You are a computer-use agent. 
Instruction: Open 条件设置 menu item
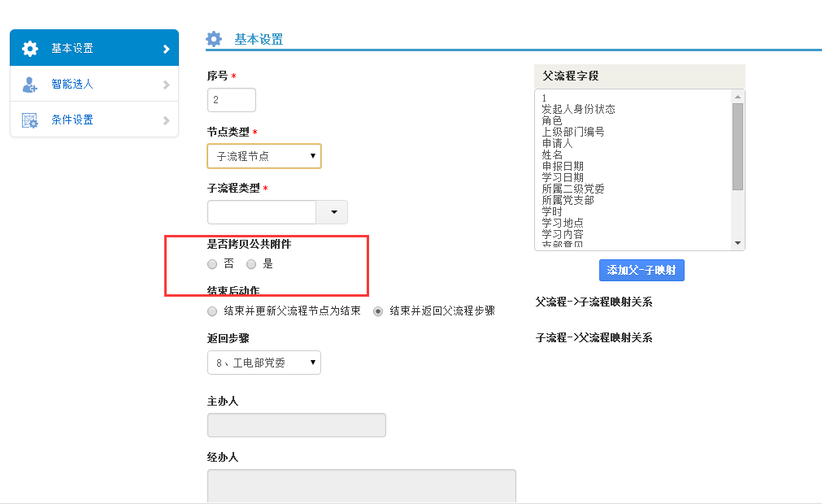coord(72,120)
